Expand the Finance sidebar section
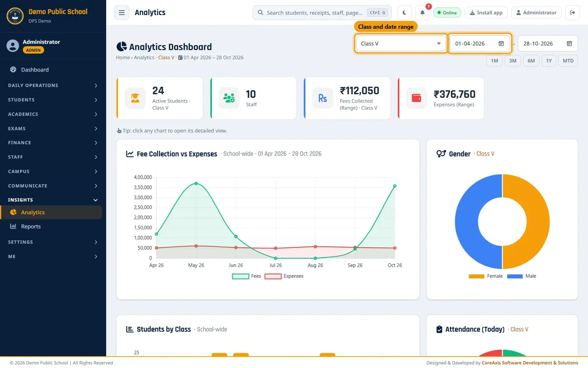 pos(53,143)
